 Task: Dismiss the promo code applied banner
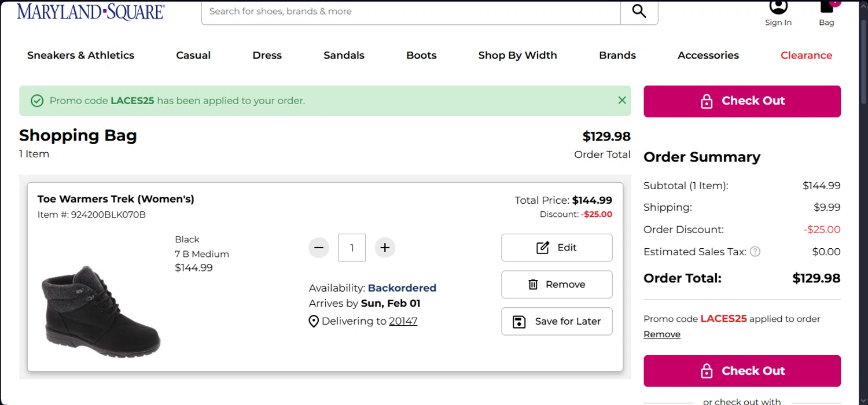click(x=622, y=100)
